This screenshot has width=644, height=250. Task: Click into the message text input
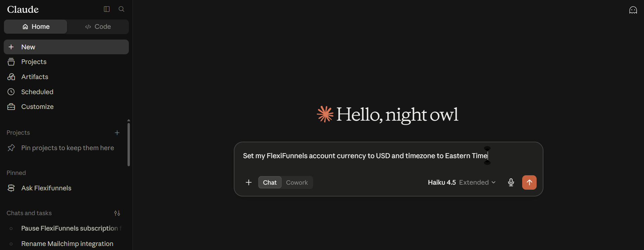[x=388, y=156]
